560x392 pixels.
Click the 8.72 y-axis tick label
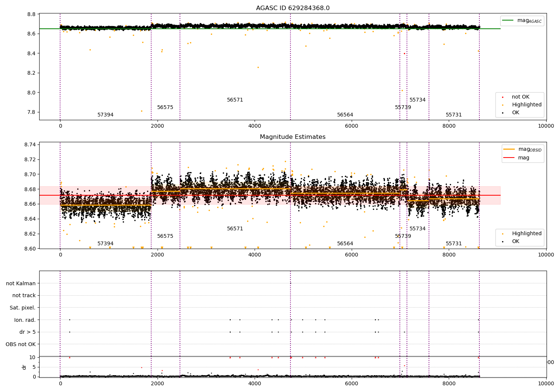(30, 160)
